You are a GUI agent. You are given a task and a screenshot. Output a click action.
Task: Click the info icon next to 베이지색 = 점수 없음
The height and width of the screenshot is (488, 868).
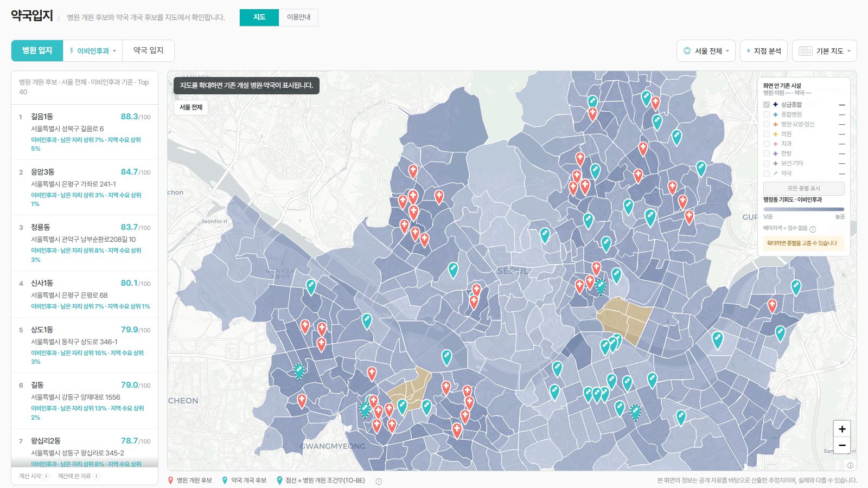tap(813, 229)
